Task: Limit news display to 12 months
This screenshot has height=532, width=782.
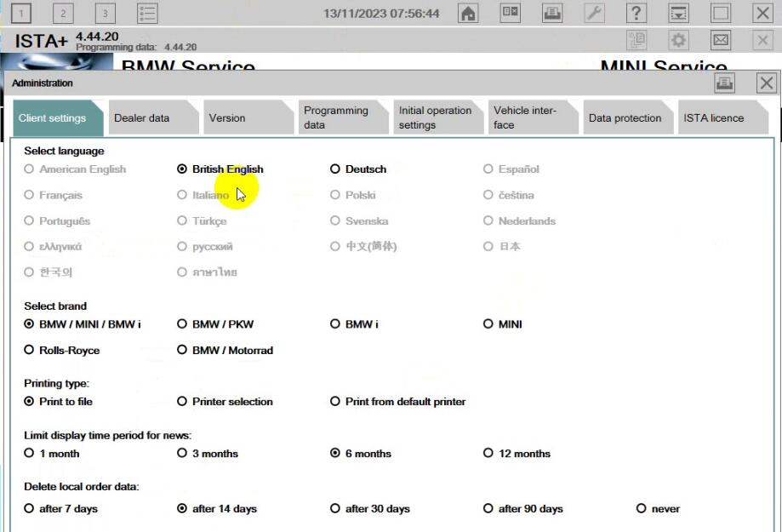Action: tap(517, 454)
